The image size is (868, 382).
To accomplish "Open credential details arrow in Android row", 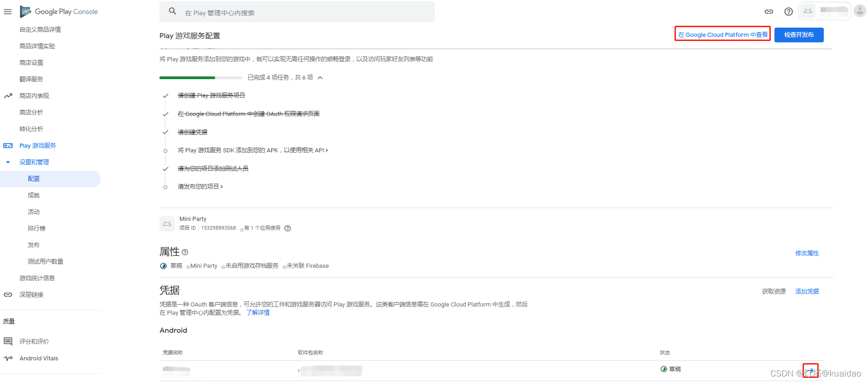I will pyautogui.click(x=810, y=370).
